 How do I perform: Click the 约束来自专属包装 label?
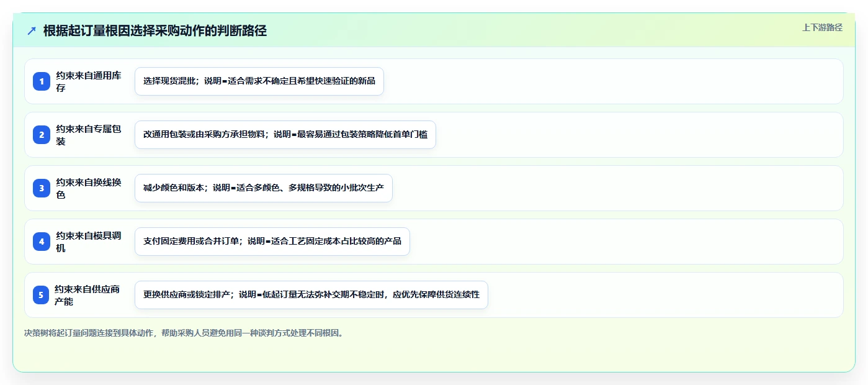click(89, 135)
